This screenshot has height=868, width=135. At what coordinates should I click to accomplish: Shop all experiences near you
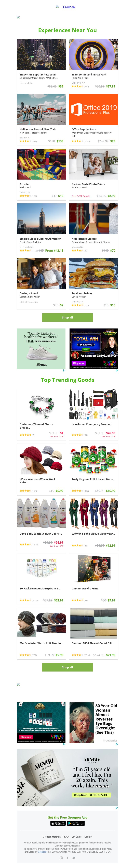click(67, 317)
